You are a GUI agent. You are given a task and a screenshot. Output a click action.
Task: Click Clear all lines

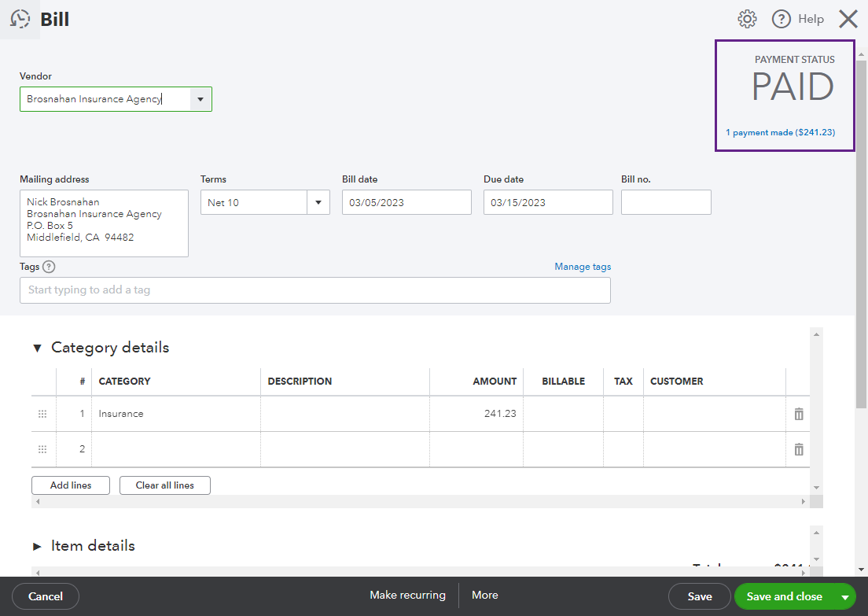164,485
